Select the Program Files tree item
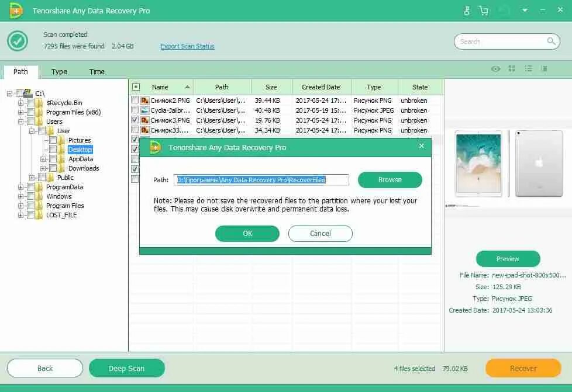 coord(65,206)
